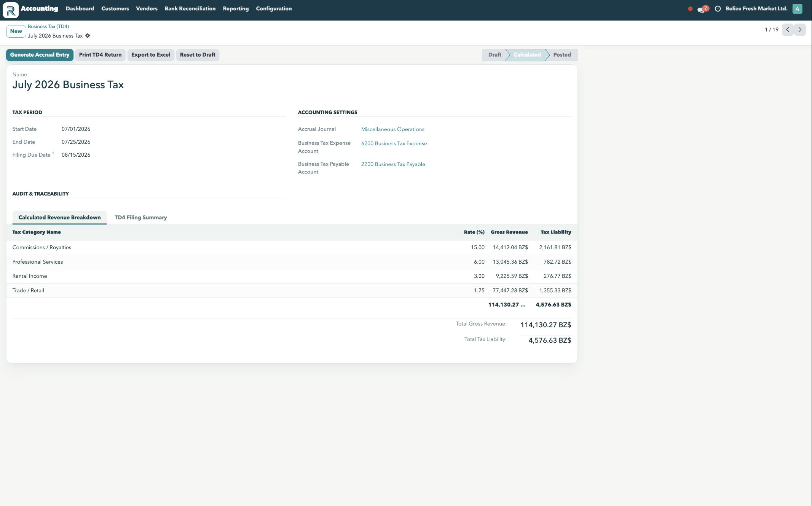The height and width of the screenshot is (506, 812).
Task: Sort by Rate (%) column header
Action: (474, 232)
